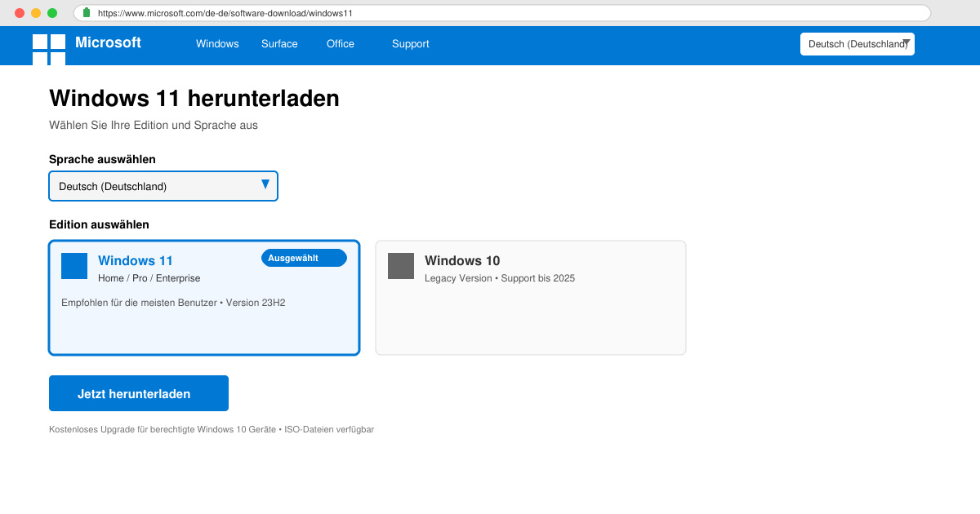Click text 'Wählen Sie Ihre Edition und Sprache aus'
Screen dimensions: 980x514
154,126
